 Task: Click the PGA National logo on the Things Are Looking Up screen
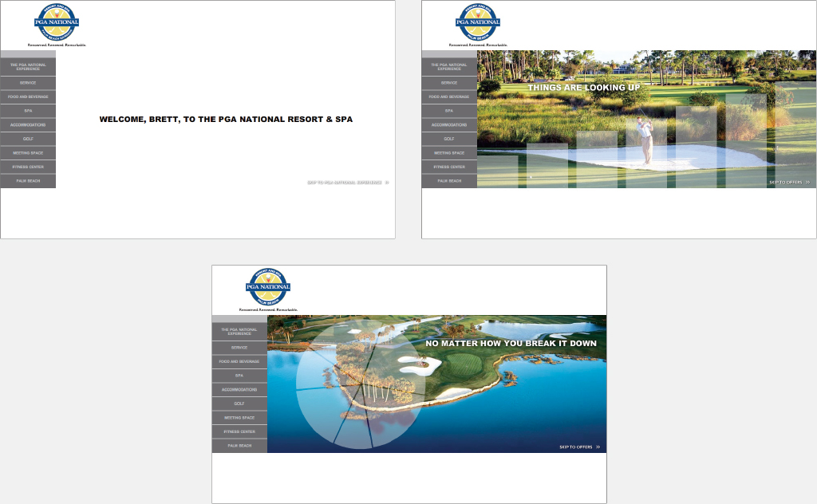478,22
